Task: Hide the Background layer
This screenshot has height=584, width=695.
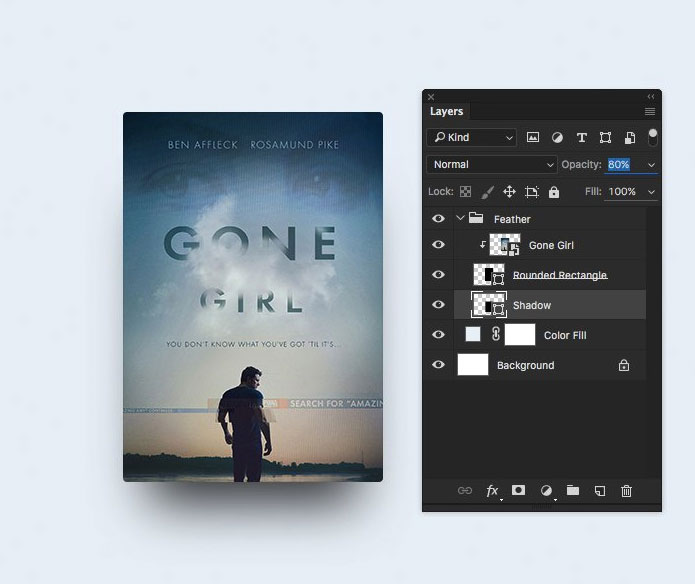Action: coord(438,365)
